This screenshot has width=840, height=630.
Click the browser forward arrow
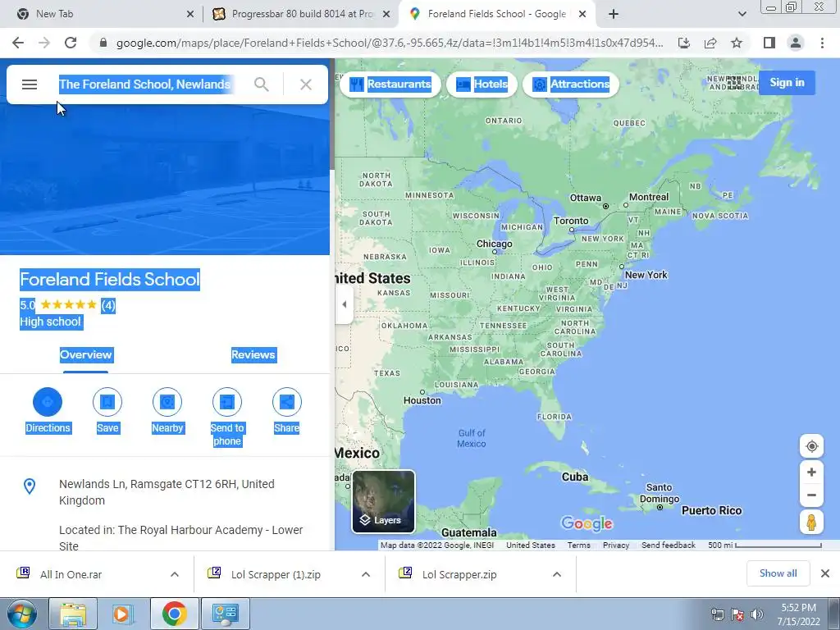point(44,43)
